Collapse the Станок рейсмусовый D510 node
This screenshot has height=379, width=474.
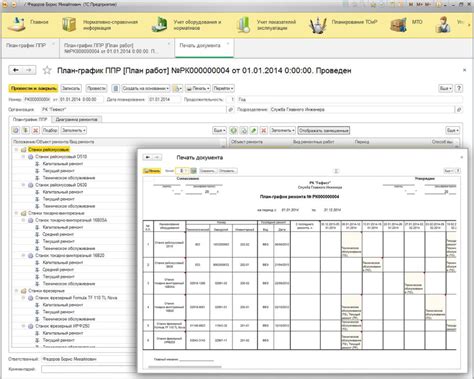coord(23,157)
